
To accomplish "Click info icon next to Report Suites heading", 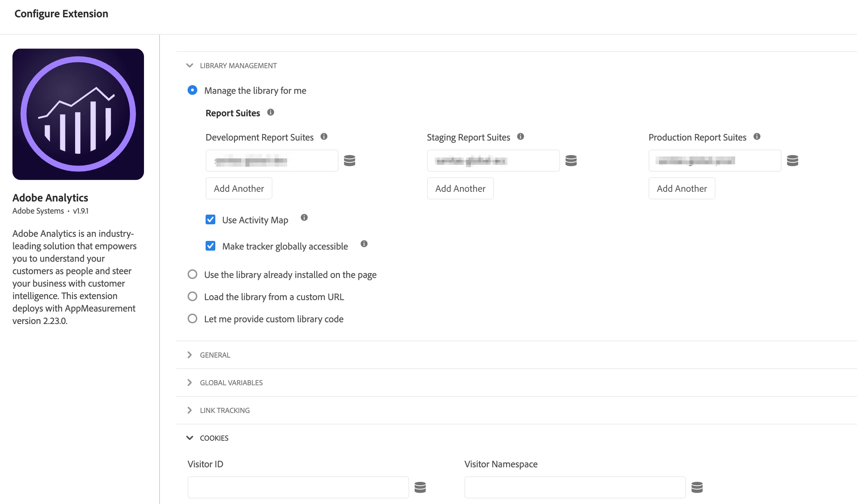I will pyautogui.click(x=271, y=112).
